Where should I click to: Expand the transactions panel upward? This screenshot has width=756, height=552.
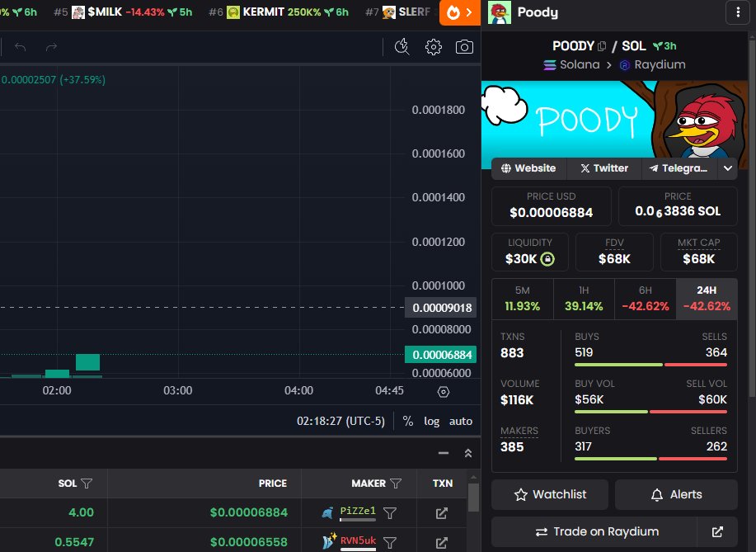pyautogui.click(x=468, y=453)
